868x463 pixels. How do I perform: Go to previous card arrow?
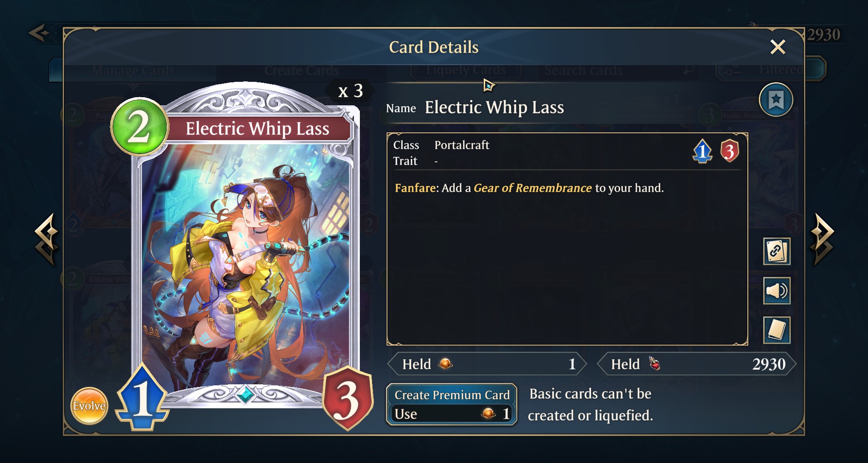pos(46,239)
